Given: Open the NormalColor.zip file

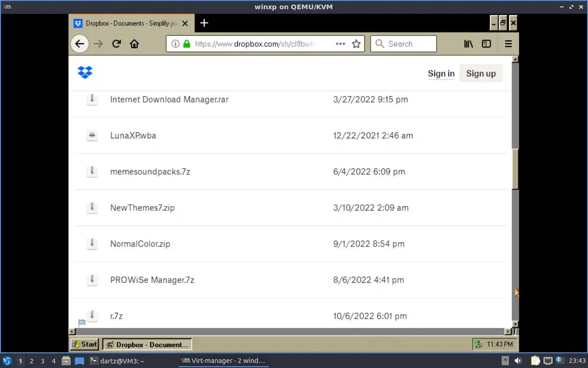Looking at the screenshot, I should pyautogui.click(x=140, y=244).
